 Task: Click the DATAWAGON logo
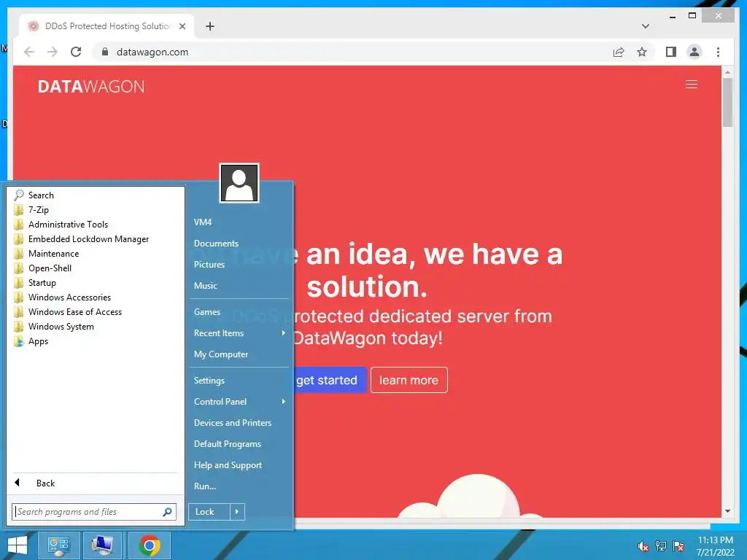click(91, 86)
